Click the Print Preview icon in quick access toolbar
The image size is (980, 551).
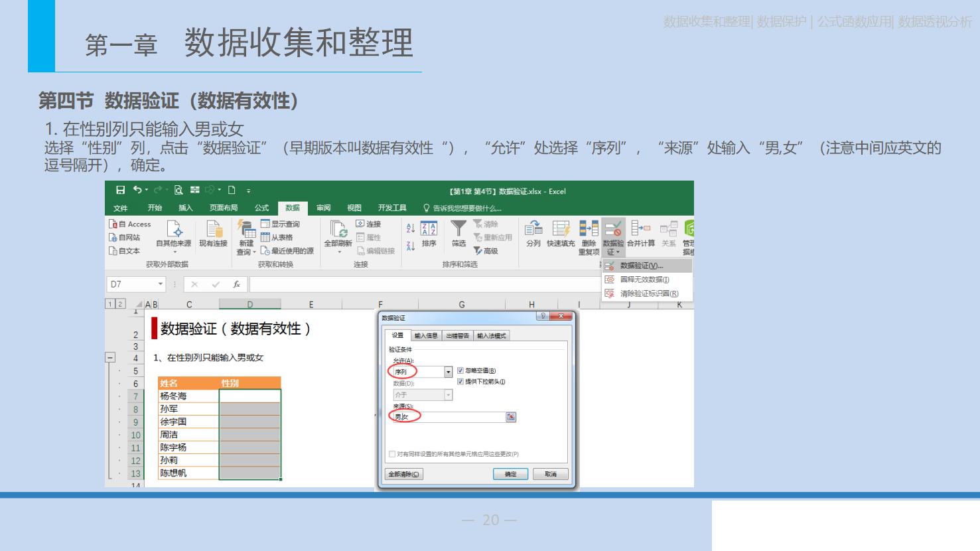coord(178,191)
